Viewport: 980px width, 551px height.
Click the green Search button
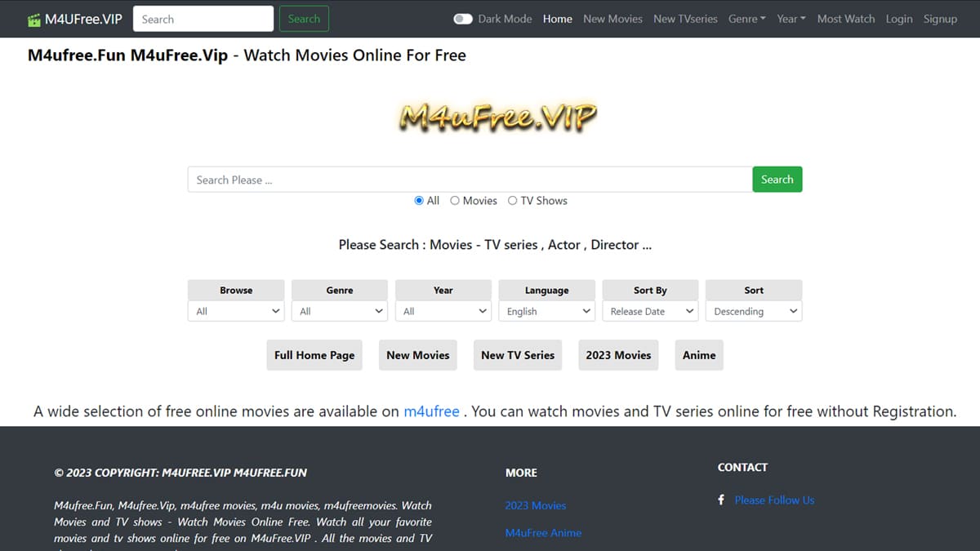pos(777,180)
